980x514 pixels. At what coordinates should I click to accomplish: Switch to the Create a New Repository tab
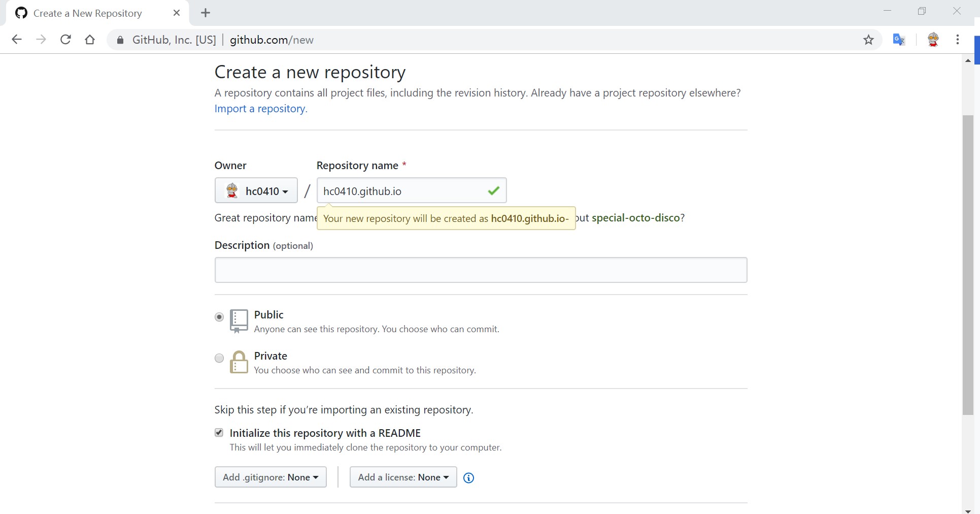point(87,13)
